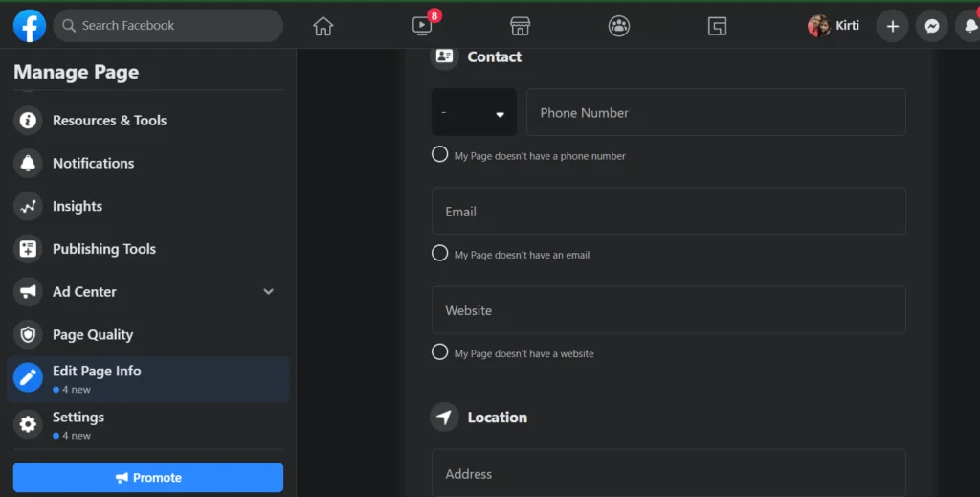The height and width of the screenshot is (497, 980).
Task: Click the Website input field
Action: tap(668, 310)
